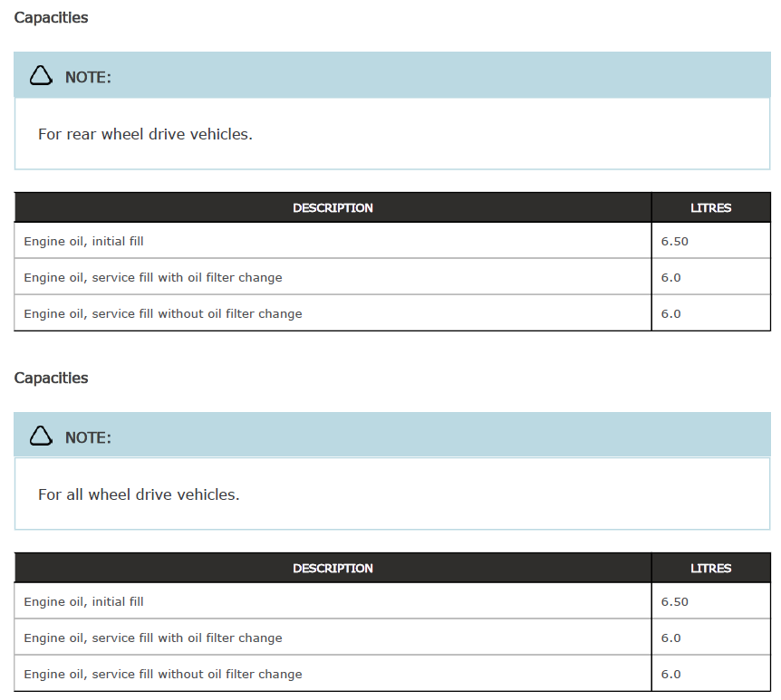Select rear wheel drive 'service fill with oil filter change' row
Image resolution: width=781 pixels, height=700 pixels.
pyautogui.click(x=153, y=277)
